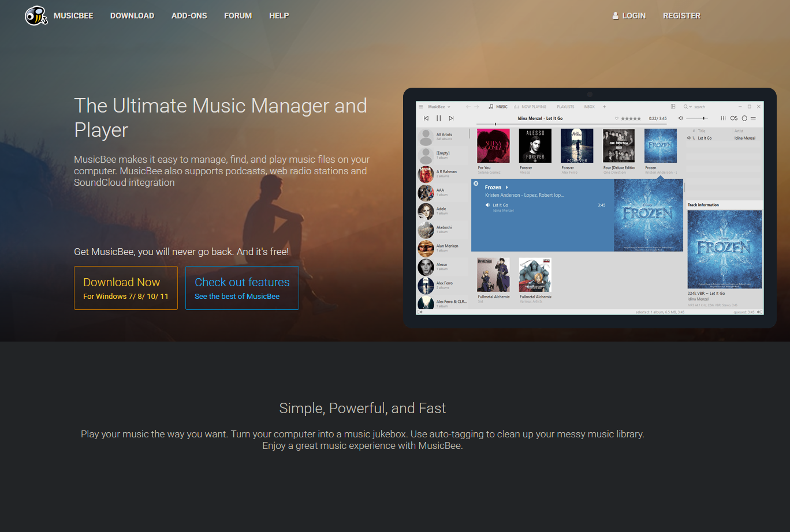Screen dimensions: 790x532
Task: Click the One Direction Four album cover
Action: point(619,146)
